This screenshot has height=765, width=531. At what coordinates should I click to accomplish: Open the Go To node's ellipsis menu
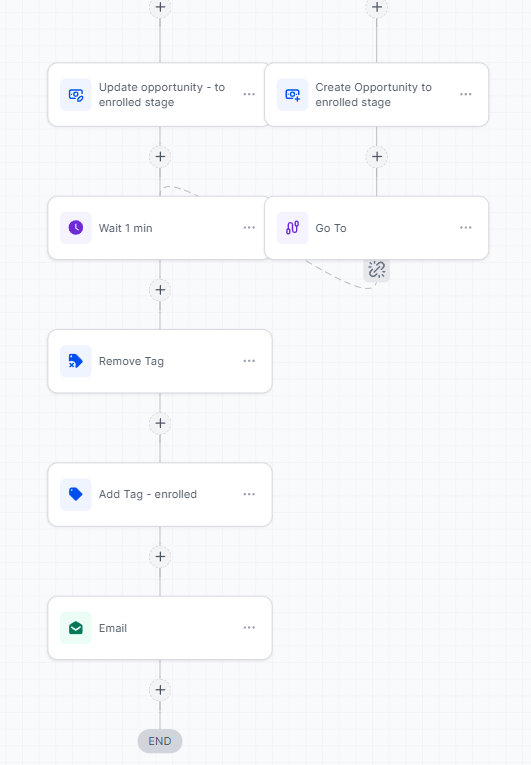pos(466,227)
